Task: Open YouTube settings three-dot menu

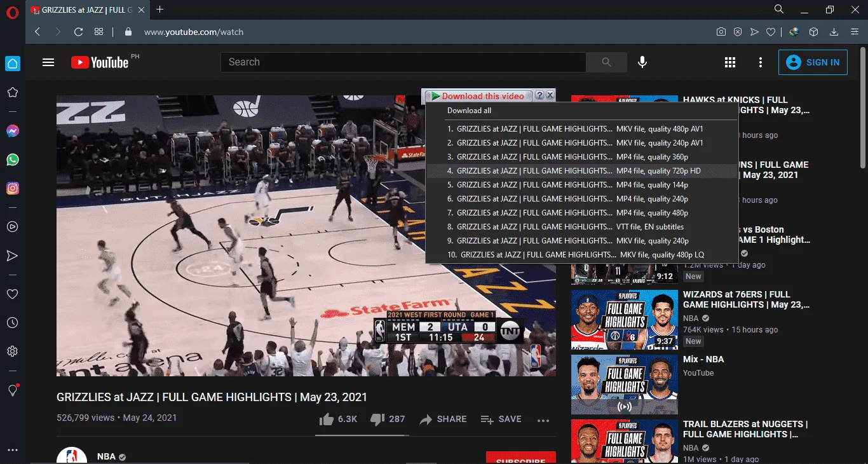Action: click(x=761, y=62)
